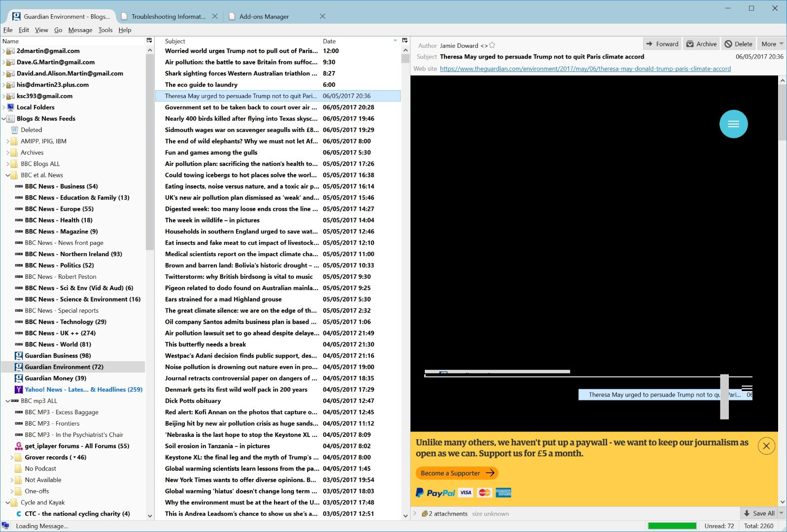Collapse the BBC mp3 ALL folder

(x=8, y=401)
